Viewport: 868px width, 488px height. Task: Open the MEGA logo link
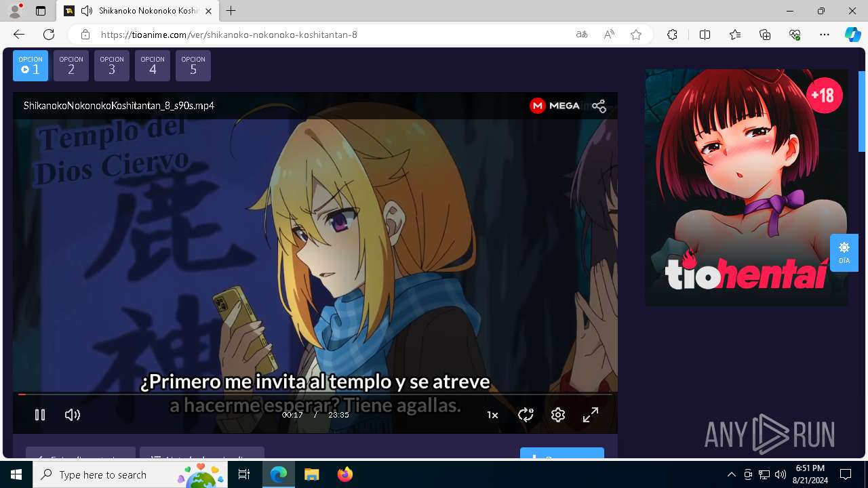tap(555, 106)
